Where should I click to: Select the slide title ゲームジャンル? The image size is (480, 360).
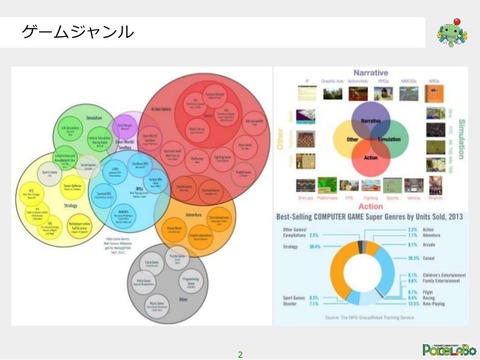pos(78,32)
